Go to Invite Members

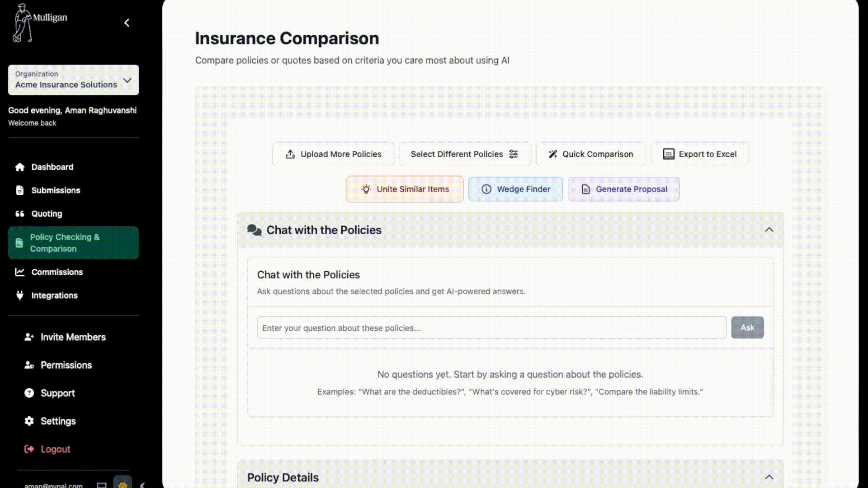73,337
